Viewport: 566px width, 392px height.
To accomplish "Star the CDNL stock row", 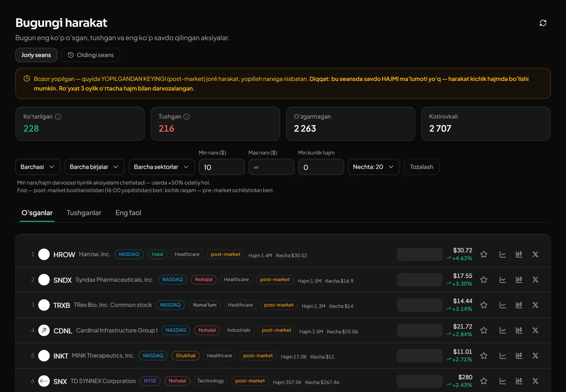I will [x=484, y=330].
